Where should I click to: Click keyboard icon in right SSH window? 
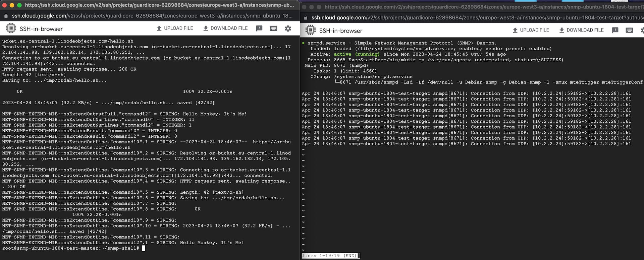[x=629, y=30]
